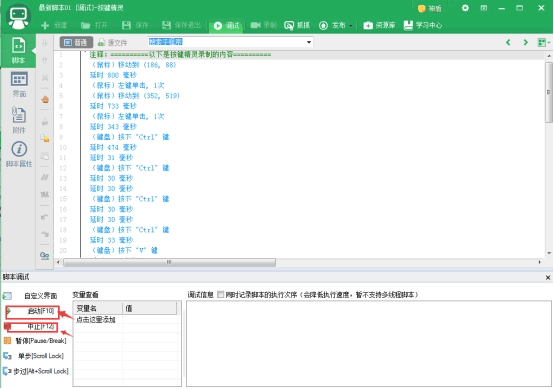Click the skin/mini-mode icon next to settings gear
554x389 pixels.
coord(484,8)
